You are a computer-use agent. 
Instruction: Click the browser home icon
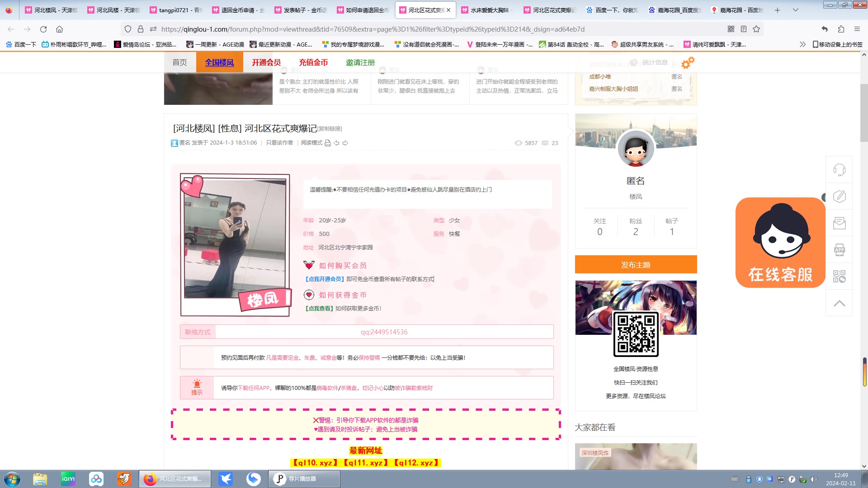click(x=59, y=29)
